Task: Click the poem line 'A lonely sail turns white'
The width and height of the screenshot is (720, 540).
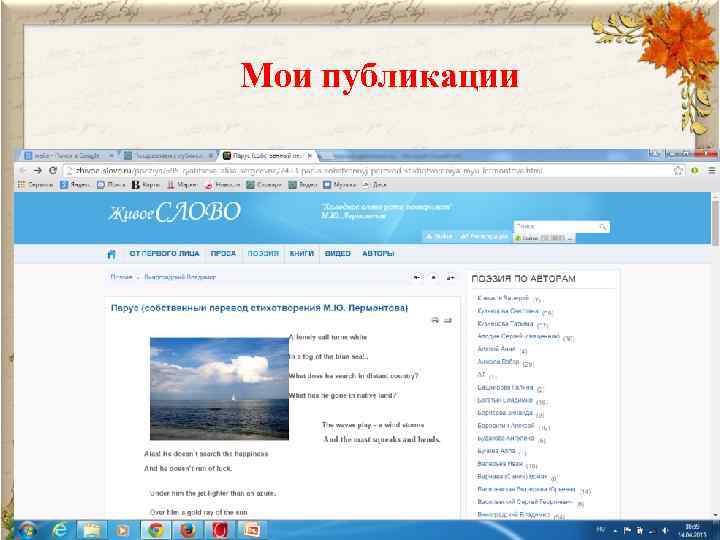Action: (328, 338)
